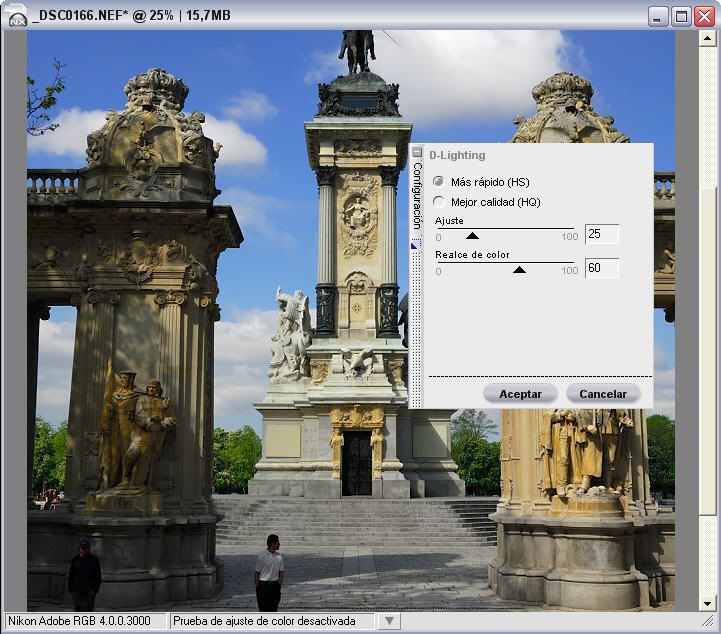Open the color proof dropdown arrow in status bar

(x=389, y=621)
